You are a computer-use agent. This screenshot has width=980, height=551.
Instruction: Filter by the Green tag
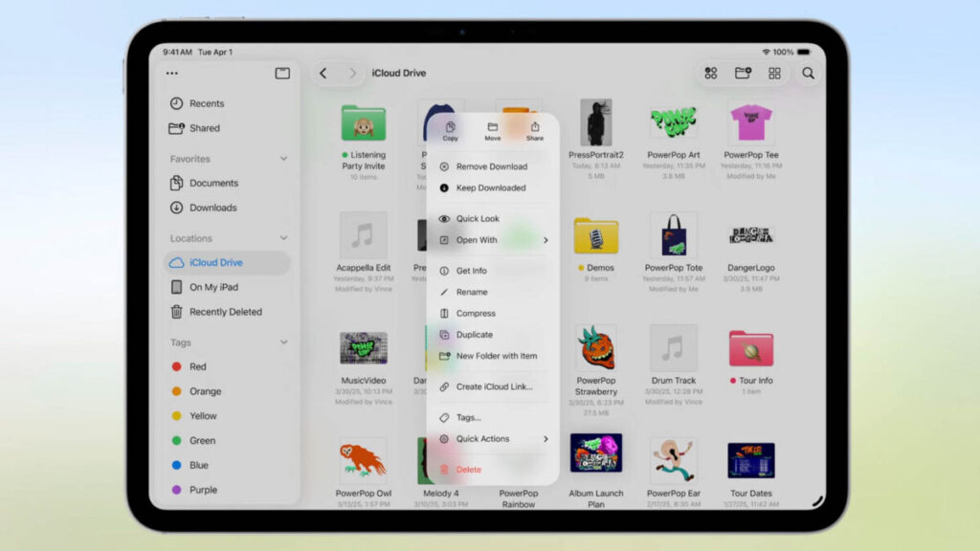228,440
